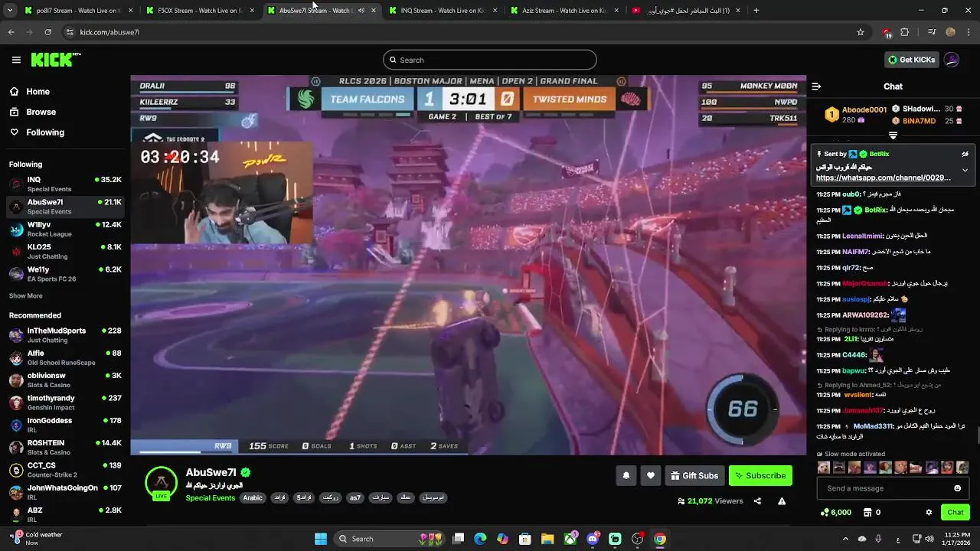Image resolution: width=980 pixels, height=551 pixels.
Task: Open the Windows Start menu
Action: click(x=321, y=539)
